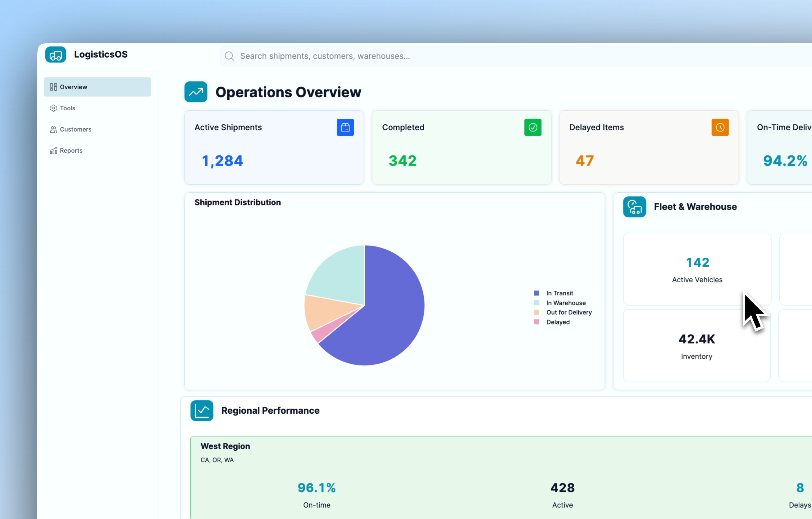Click the green checkmark icon on Completed
Image resolution: width=812 pixels, height=519 pixels.
tap(532, 127)
